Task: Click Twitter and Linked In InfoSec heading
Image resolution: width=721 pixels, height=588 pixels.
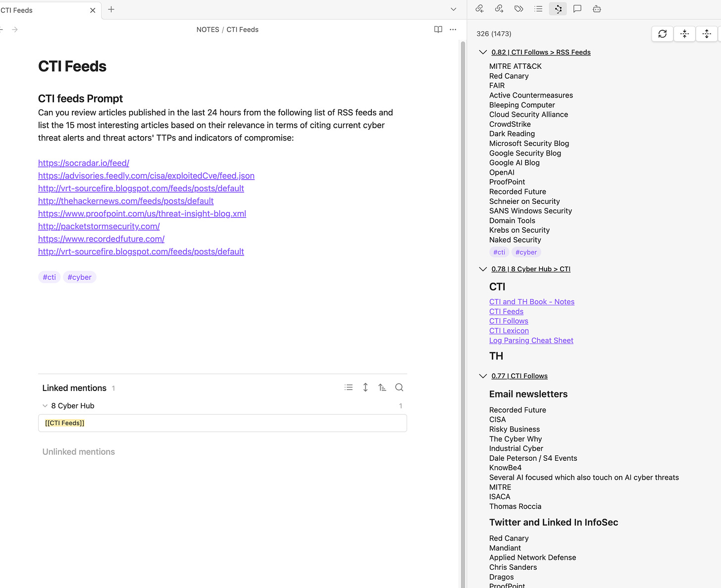Action: (x=554, y=523)
